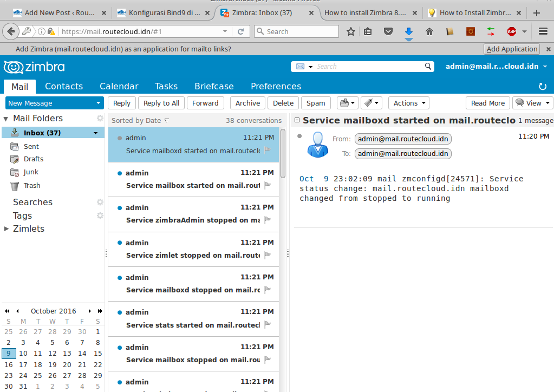Click the Firefox back arrow button

[x=11, y=31]
